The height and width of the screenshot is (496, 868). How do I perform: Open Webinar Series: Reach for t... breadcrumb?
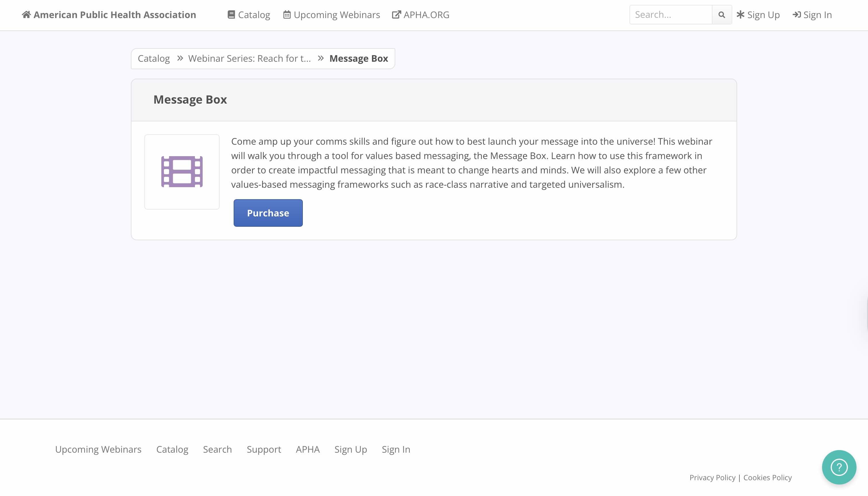click(249, 59)
